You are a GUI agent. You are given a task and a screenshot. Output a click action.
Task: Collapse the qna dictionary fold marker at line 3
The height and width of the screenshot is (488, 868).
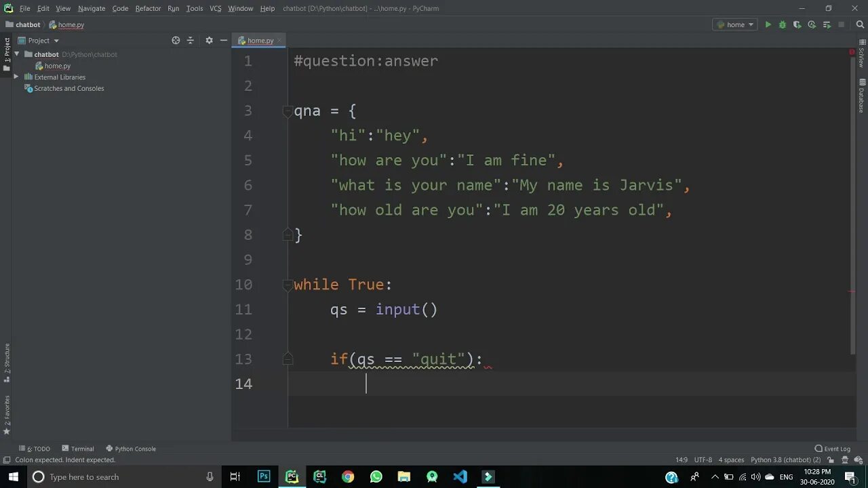pyautogui.click(x=287, y=110)
